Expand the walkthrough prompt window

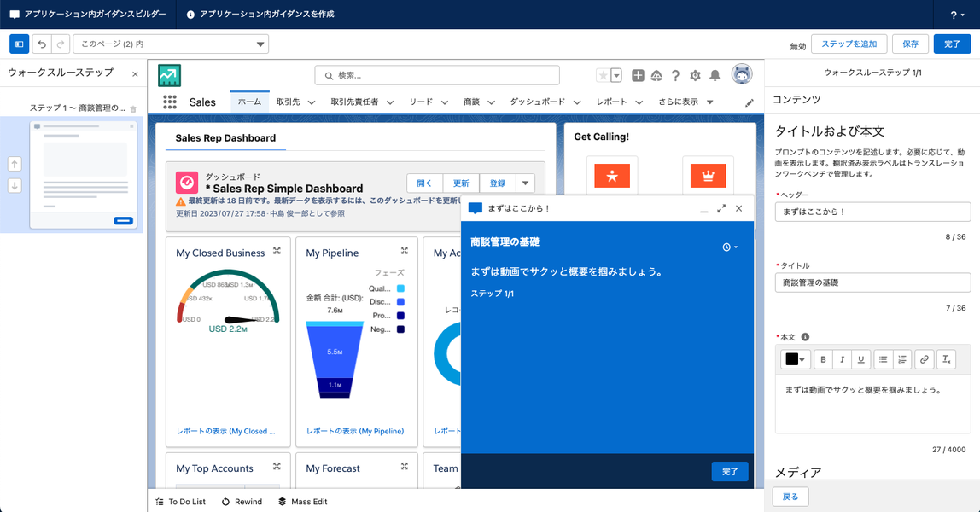(721, 208)
